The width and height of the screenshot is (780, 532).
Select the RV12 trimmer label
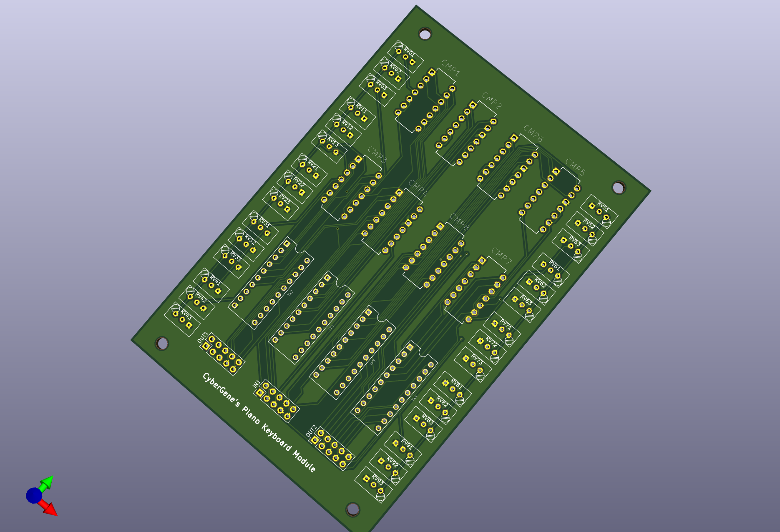tap(347, 125)
